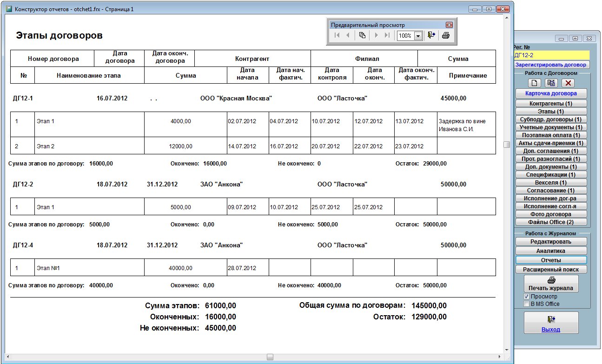Close preview using the door exit icon

tap(431, 36)
